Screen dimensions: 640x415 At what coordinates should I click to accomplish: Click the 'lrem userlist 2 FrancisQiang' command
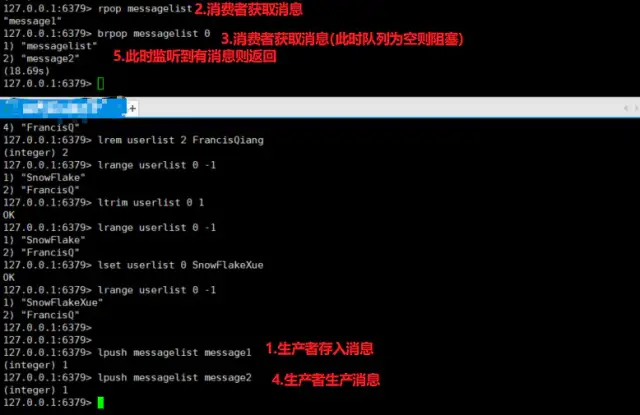point(180,140)
